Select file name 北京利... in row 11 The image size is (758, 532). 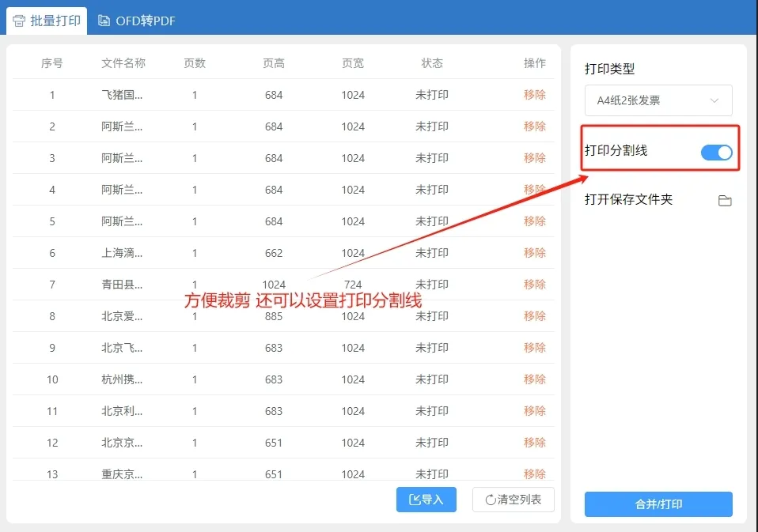click(x=122, y=411)
